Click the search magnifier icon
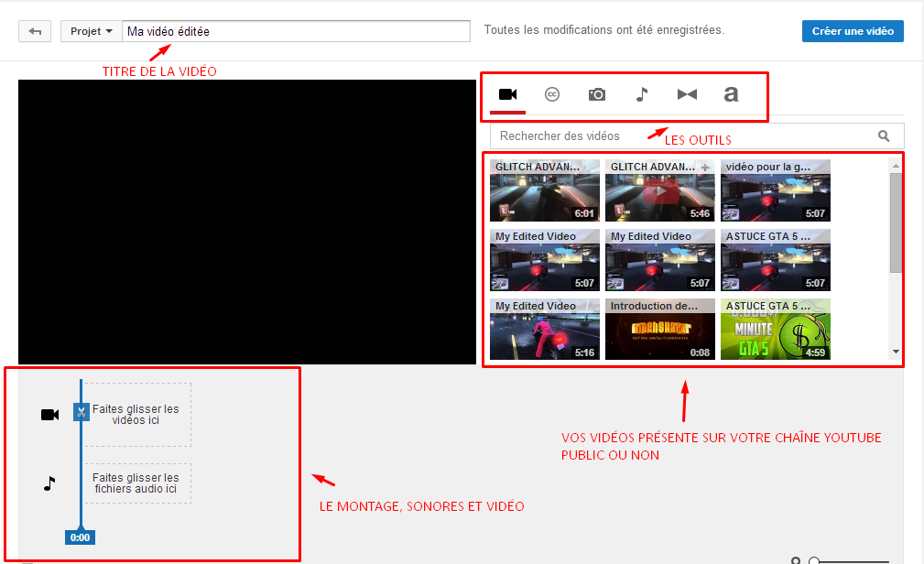This screenshot has height=564, width=924. 884,136
